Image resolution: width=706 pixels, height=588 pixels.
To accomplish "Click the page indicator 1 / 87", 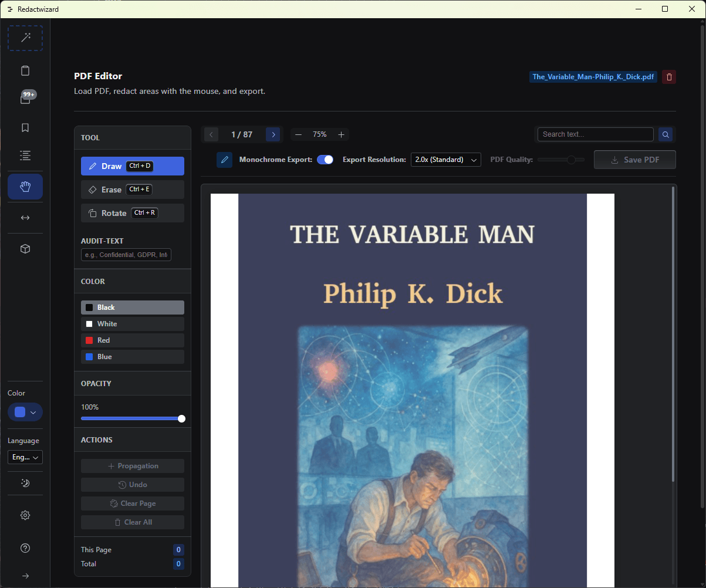I will point(242,134).
